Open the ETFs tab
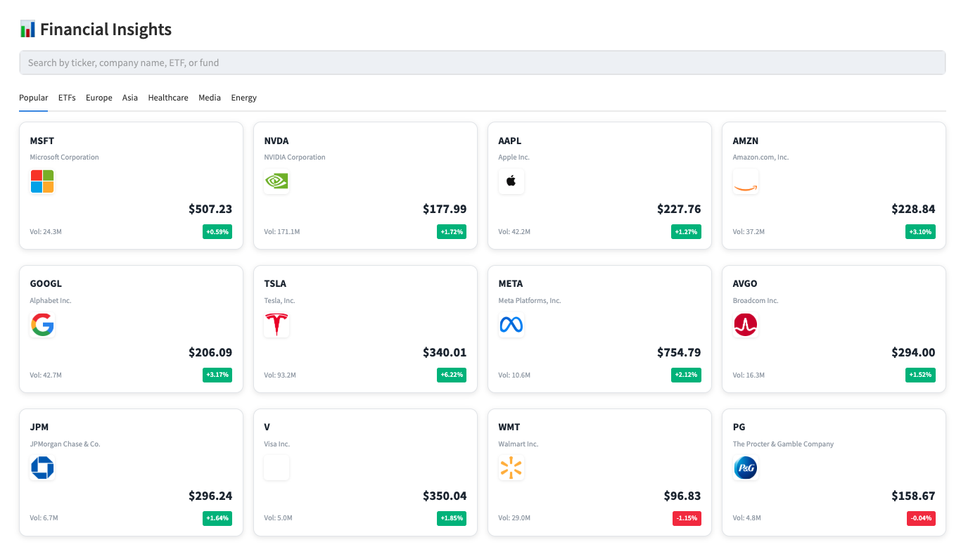 coord(67,98)
